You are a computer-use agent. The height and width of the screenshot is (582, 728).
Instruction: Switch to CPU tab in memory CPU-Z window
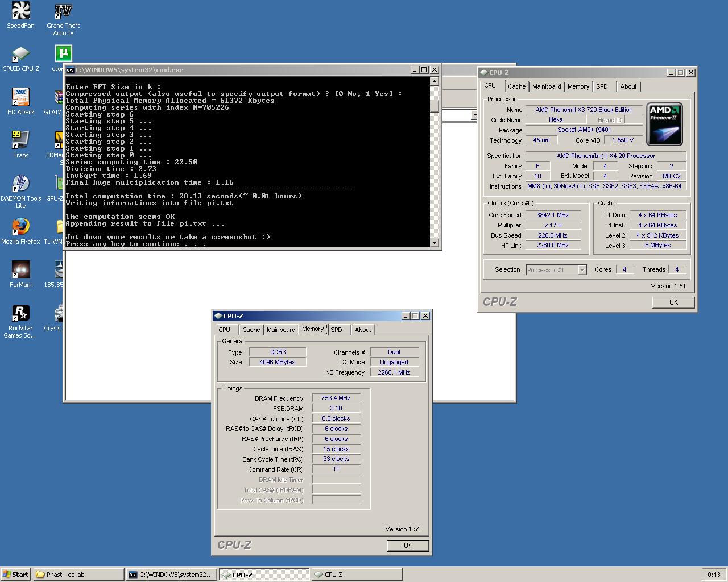point(225,330)
